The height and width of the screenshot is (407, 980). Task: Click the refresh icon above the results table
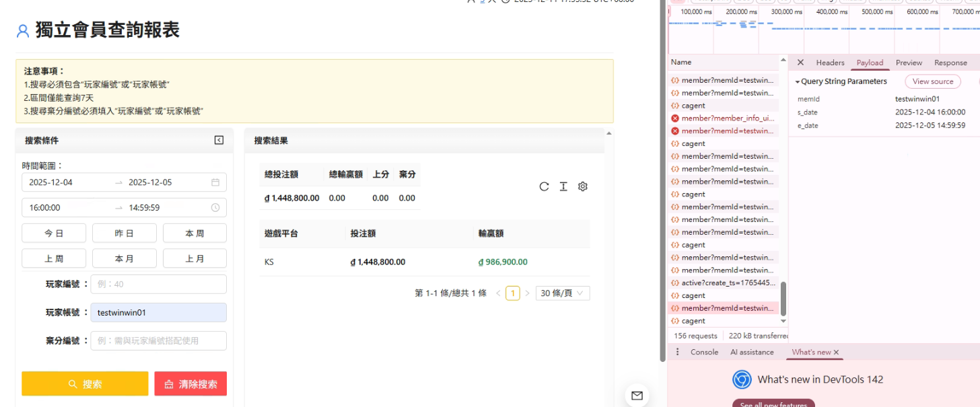[x=544, y=186]
